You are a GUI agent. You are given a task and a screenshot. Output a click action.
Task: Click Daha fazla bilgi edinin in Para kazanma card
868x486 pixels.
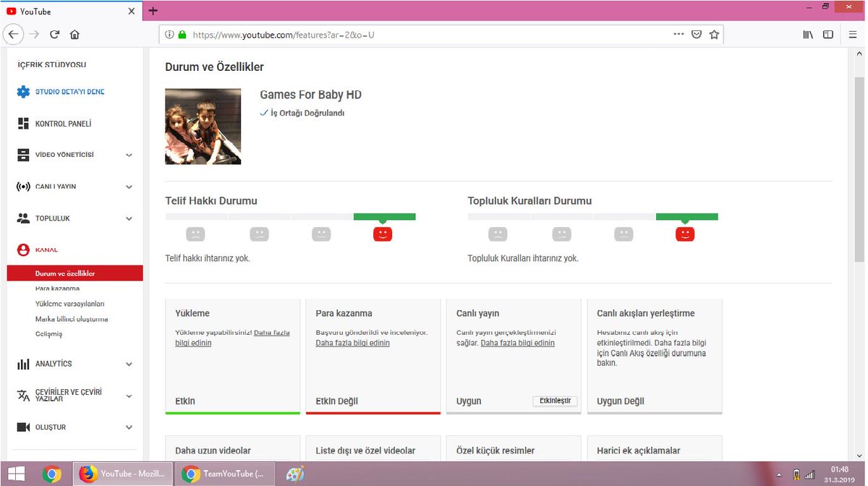[352, 343]
